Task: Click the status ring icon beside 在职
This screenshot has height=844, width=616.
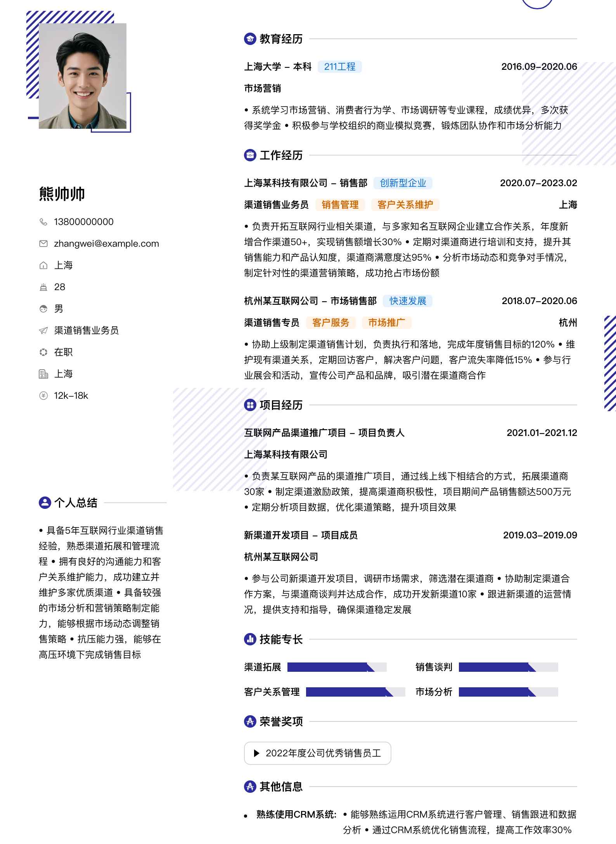Action: 43,352
